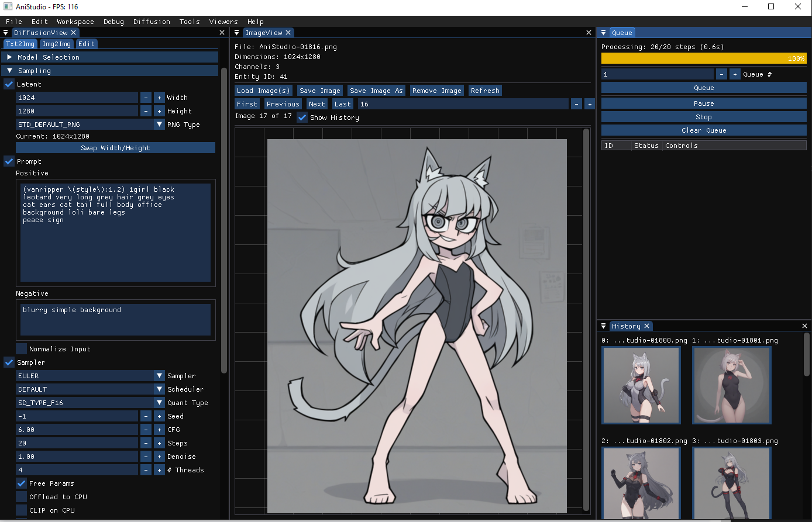812x522 pixels.
Task: Collapse the Sampling section
Action: pos(110,71)
